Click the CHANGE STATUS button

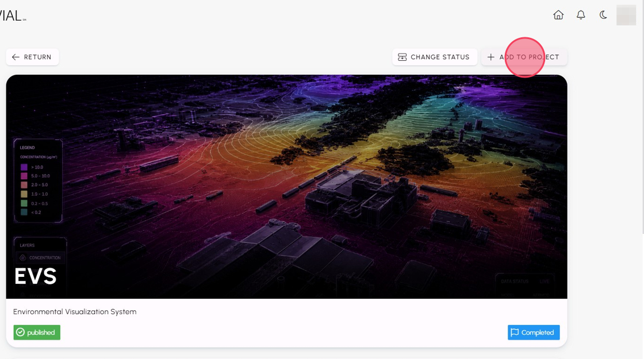tap(435, 57)
